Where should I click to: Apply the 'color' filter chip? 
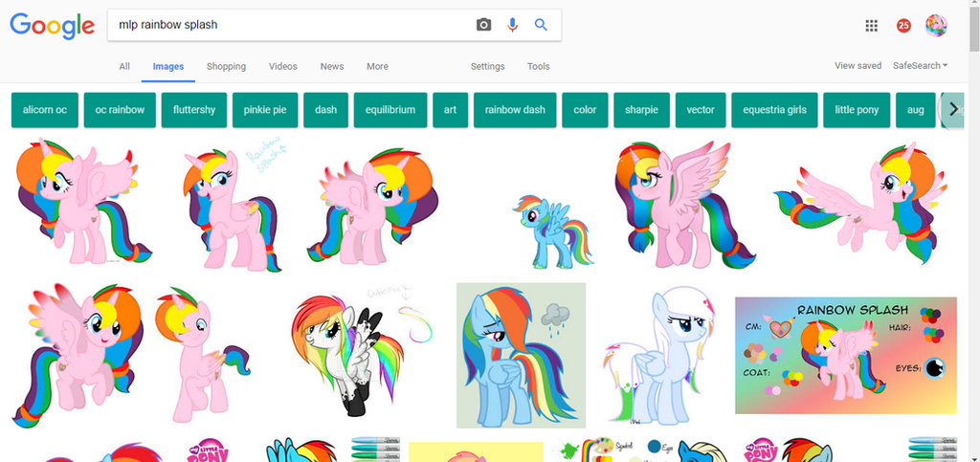[x=585, y=110]
